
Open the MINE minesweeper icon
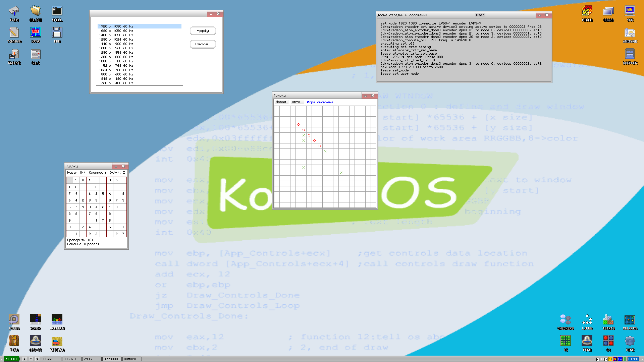coord(630,344)
